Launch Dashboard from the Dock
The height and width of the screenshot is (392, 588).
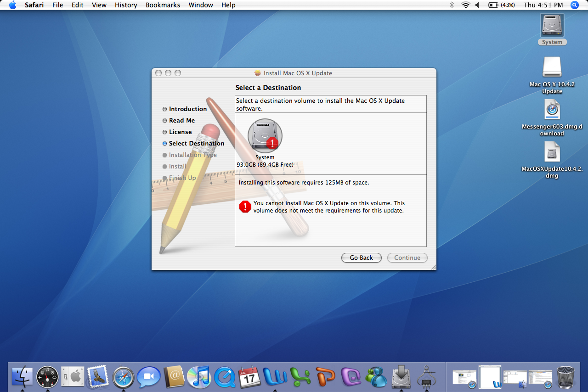tap(47, 377)
